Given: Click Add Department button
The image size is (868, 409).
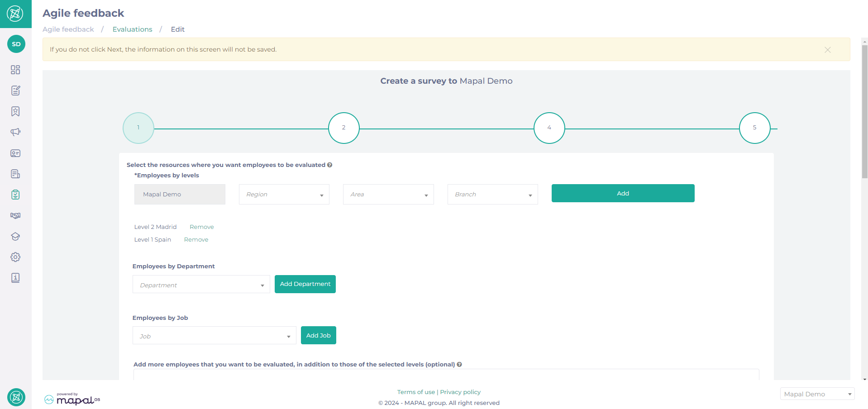Looking at the screenshot, I should [305, 284].
